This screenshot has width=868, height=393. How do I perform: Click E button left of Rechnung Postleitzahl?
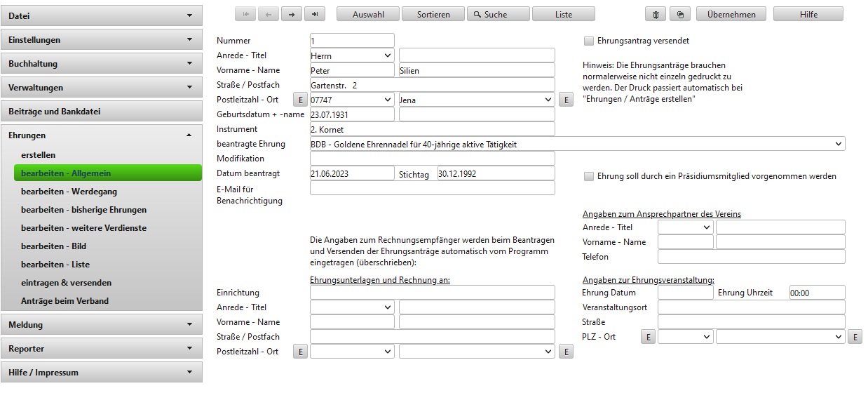pyautogui.click(x=300, y=352)
